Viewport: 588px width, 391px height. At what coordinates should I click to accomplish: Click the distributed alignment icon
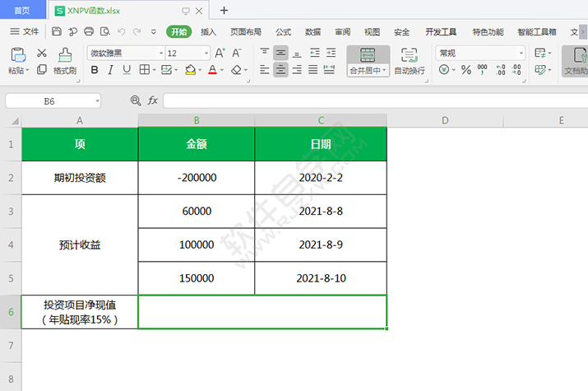click(x=329, y=70)
